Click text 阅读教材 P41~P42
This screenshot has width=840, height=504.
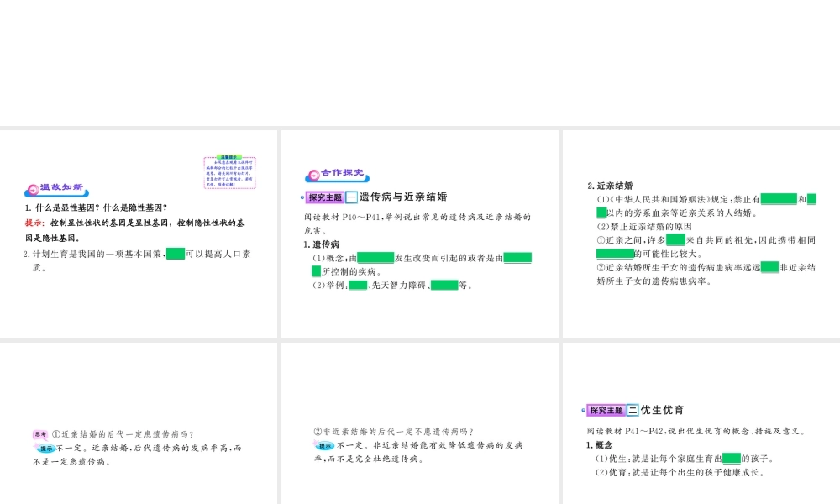pyautogui.click(x=625, y=431)
